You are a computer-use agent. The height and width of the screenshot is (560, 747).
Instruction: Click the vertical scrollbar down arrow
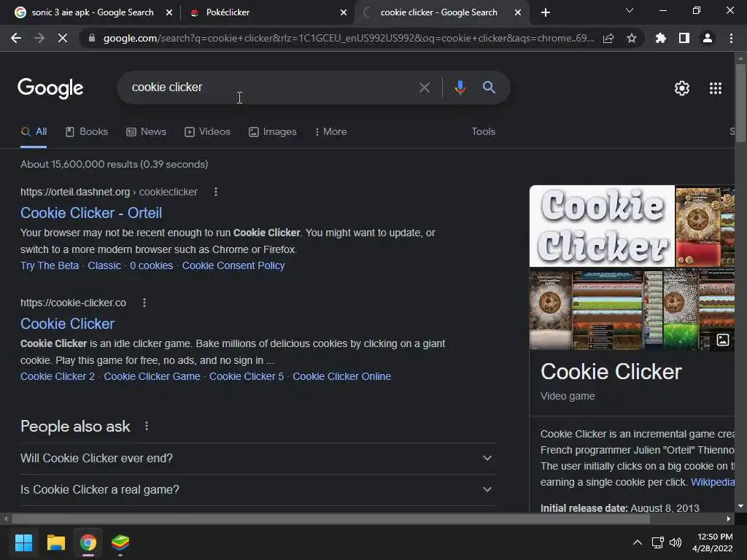coord(740,506)
